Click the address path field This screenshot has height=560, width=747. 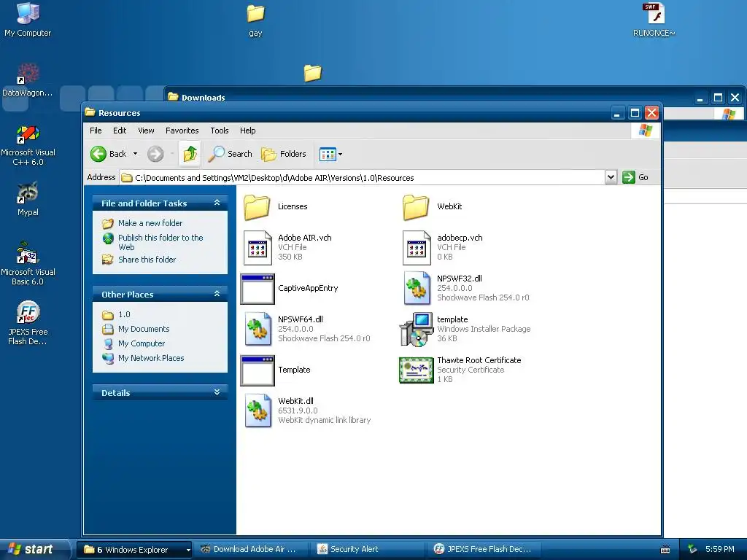click(x=362, y=178)
